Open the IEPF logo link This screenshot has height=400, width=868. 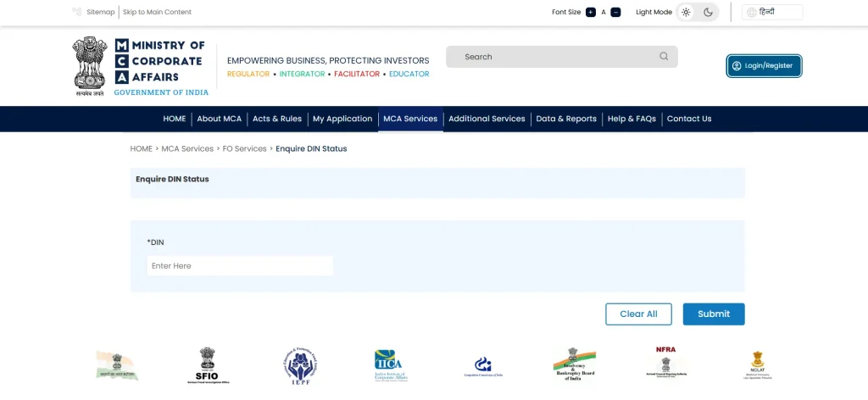click(299, 365)
